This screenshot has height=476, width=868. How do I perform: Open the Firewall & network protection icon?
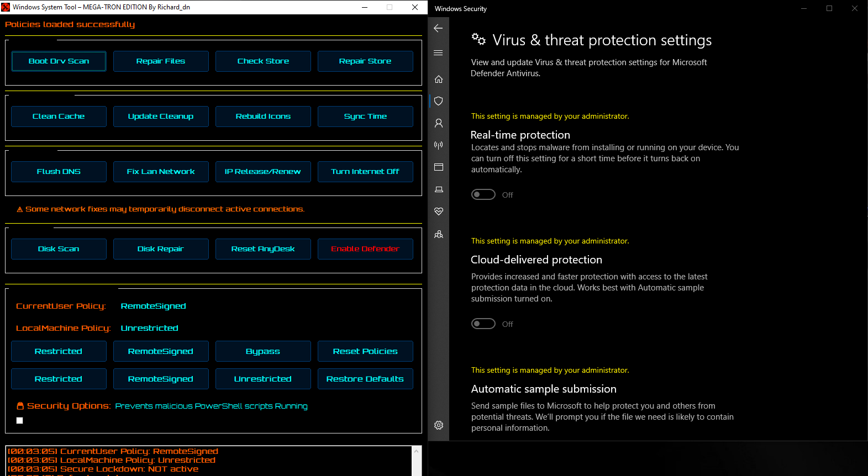439,145
